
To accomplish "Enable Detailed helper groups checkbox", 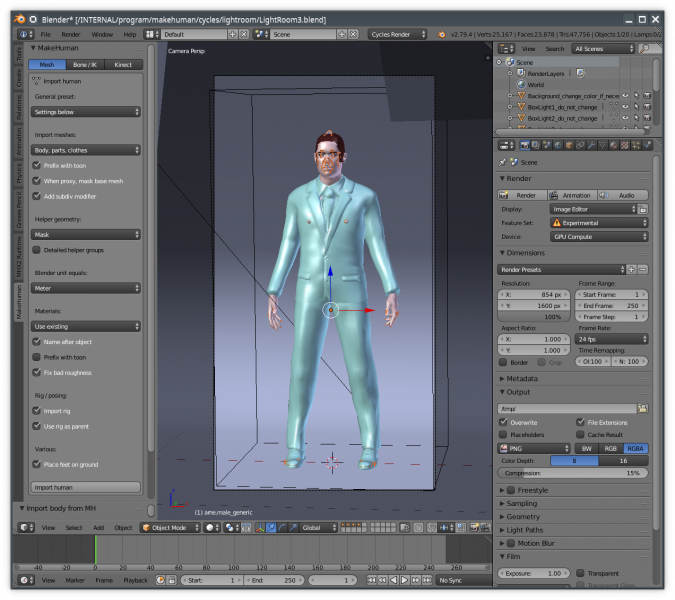I will [x=37, y=250].
